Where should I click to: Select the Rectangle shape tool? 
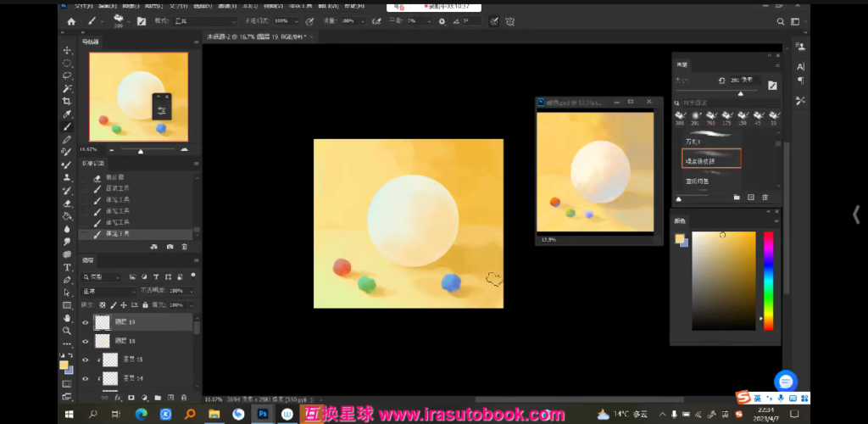(x=67, y=305)
